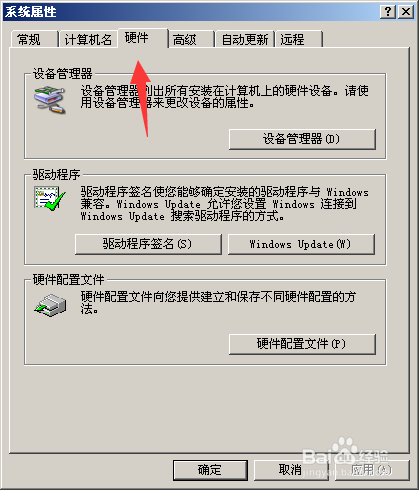419x490 pixels.
Task: Close the 系统属性 dialog with X
Action: (406, 12)
